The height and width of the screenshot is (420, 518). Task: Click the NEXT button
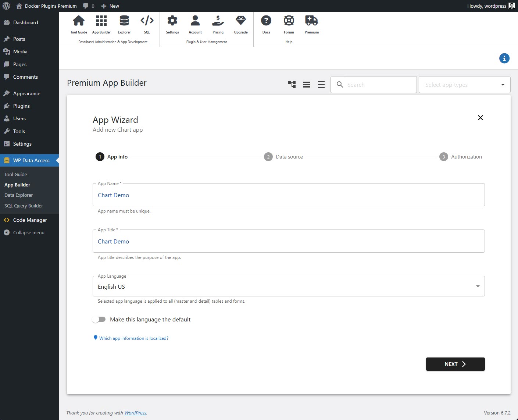coord(455,364)
